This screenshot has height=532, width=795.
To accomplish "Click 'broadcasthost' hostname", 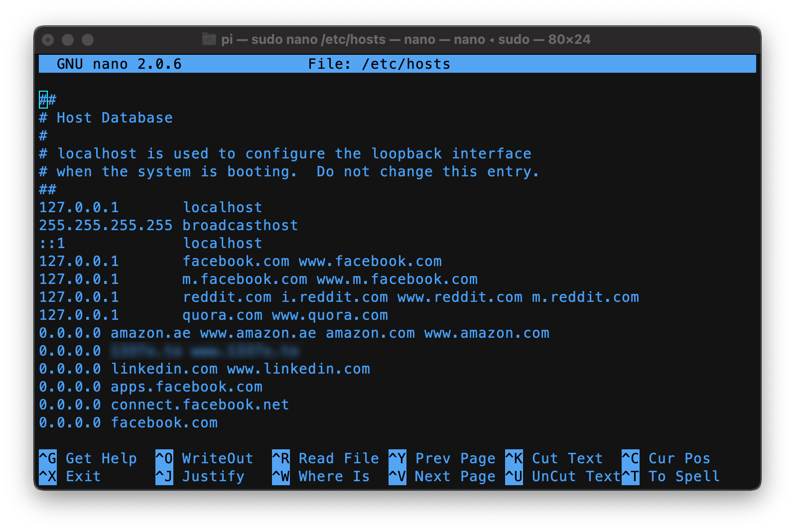I will point(240,225).
